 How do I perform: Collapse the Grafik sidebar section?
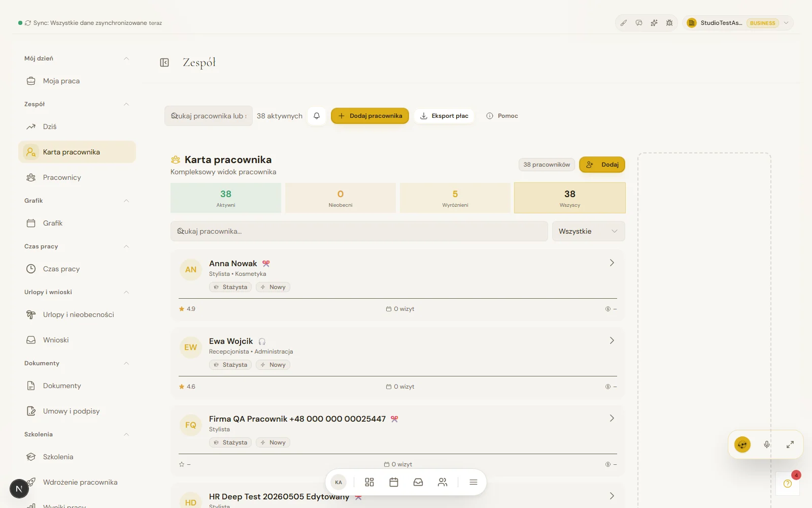point(126,201)
